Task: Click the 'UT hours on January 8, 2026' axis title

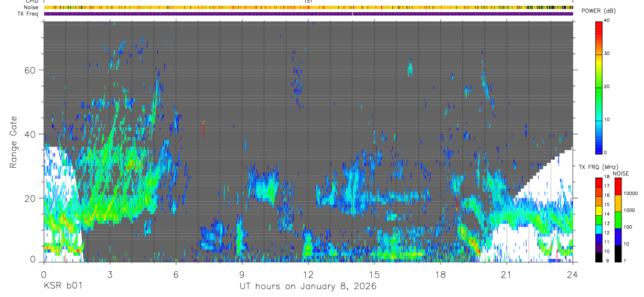Action: coord(308,287)
